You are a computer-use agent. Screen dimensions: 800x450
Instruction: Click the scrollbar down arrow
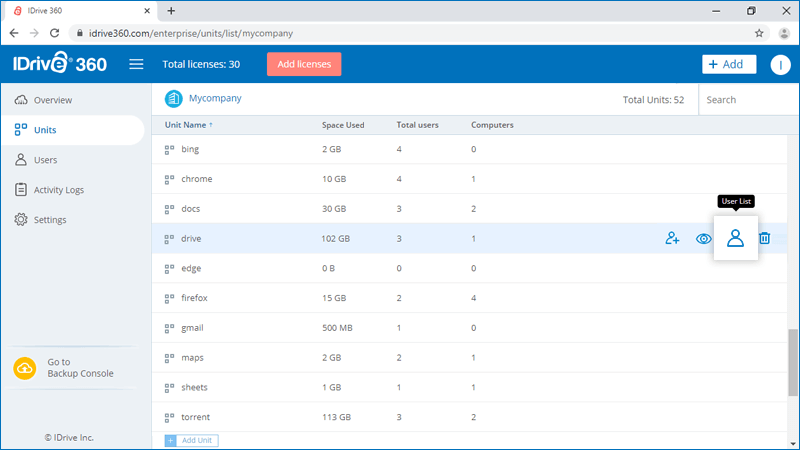[x=792, y=444]
